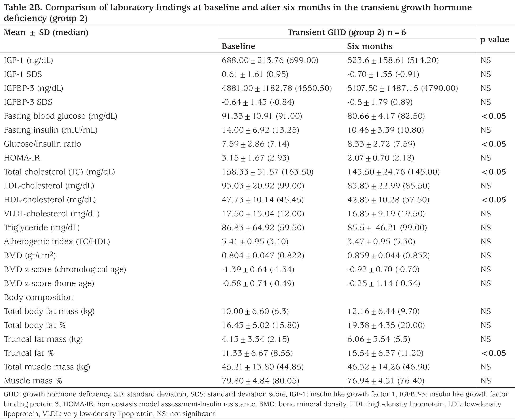
Task: Click 'Total muscle mass (kg)' label
Action: pyautogui.click(x=47, y=367)
